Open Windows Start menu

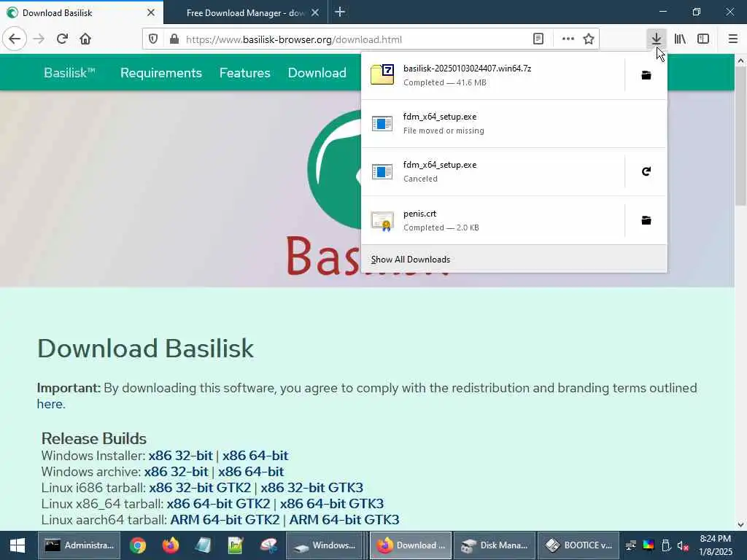coord(18,545)
